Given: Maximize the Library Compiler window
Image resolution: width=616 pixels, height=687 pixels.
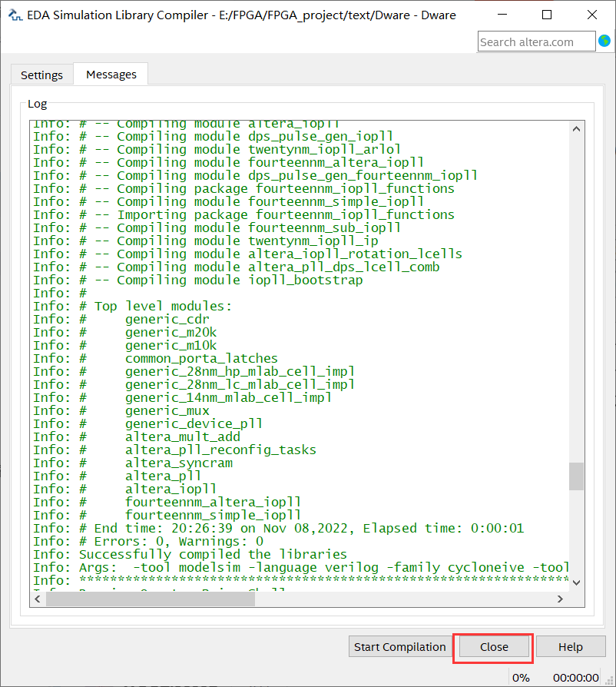Looking at the screenshot, I should (547, 15).
